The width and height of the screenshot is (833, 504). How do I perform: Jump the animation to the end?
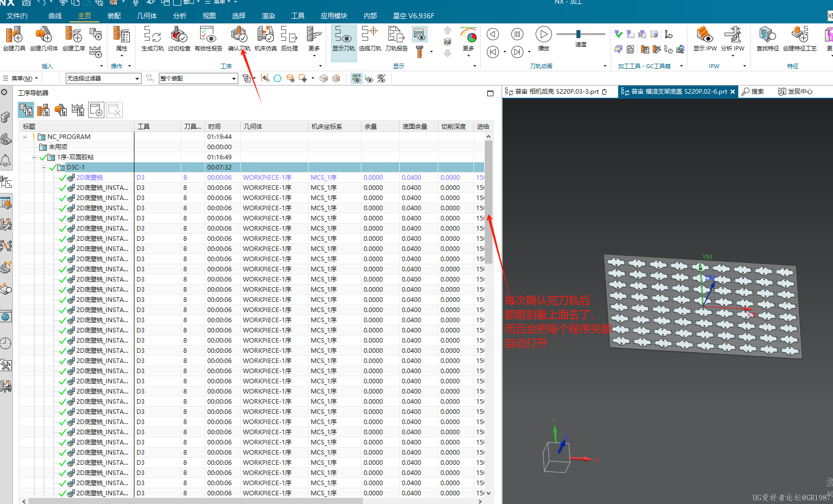517,51
